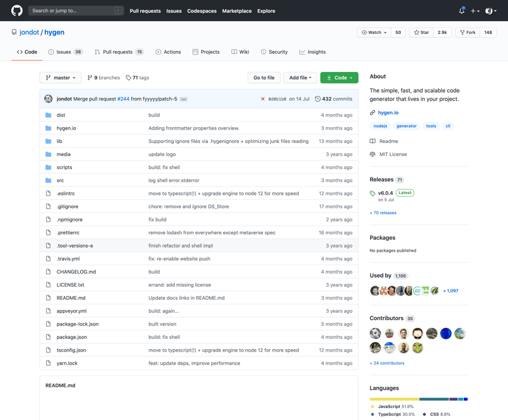Screen dimensions: 508x420
Task: Open the package.json file
Action: coord(71,337)
